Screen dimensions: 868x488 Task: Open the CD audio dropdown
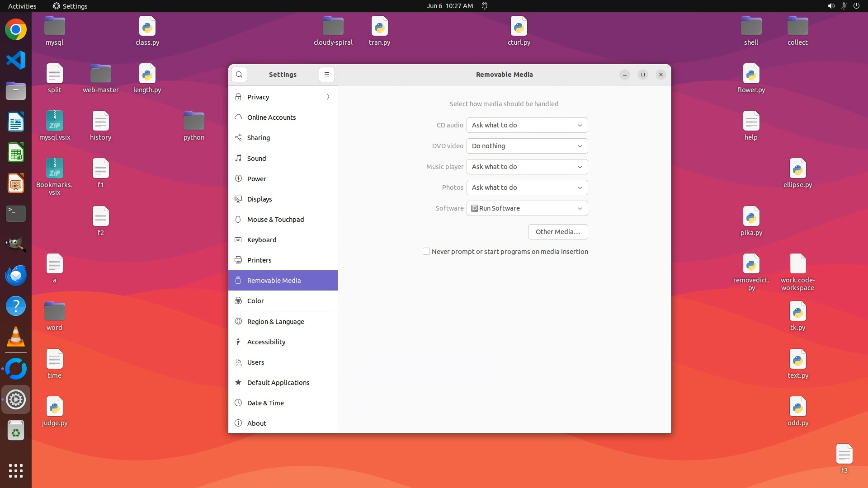tap(527, 125)
